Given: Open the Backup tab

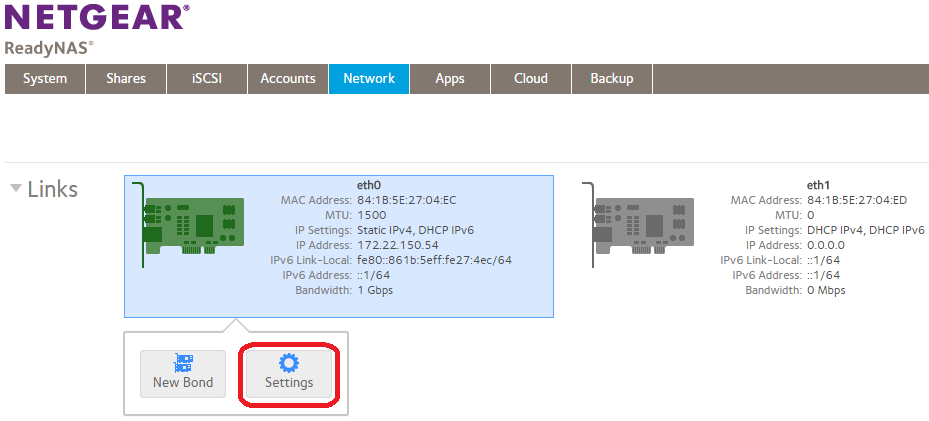Looking at the screenshot, I should (611, 79).
